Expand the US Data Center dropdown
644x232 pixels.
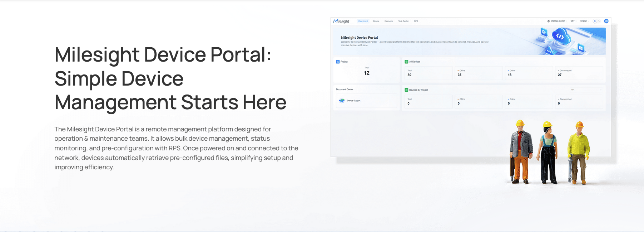[558, 21]
